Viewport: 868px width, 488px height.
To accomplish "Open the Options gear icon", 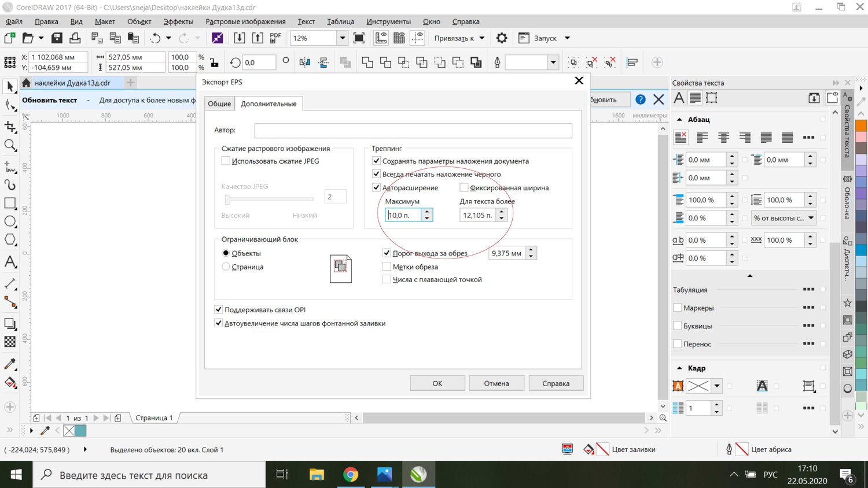I will pyautogui.click(x=502, y=38).
